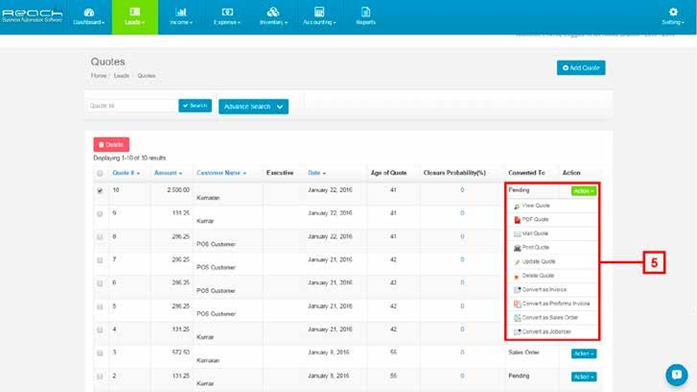Screen dimensions: 697x392
Task: Open the Expense money icon menu
Action: [x=227, y=17]
